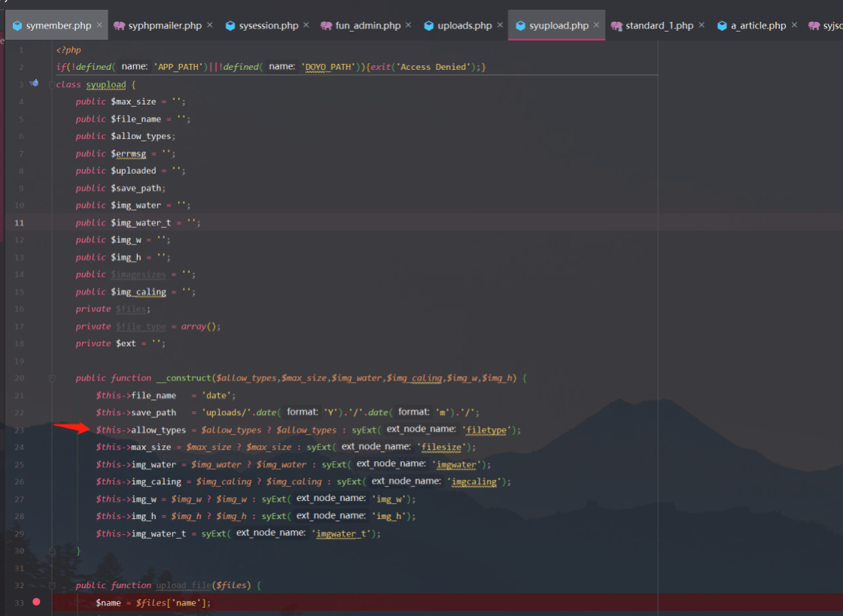The image size is (843, 616).
Task: Click the 'filetype' string on line 23
Action: pos(486,429)
